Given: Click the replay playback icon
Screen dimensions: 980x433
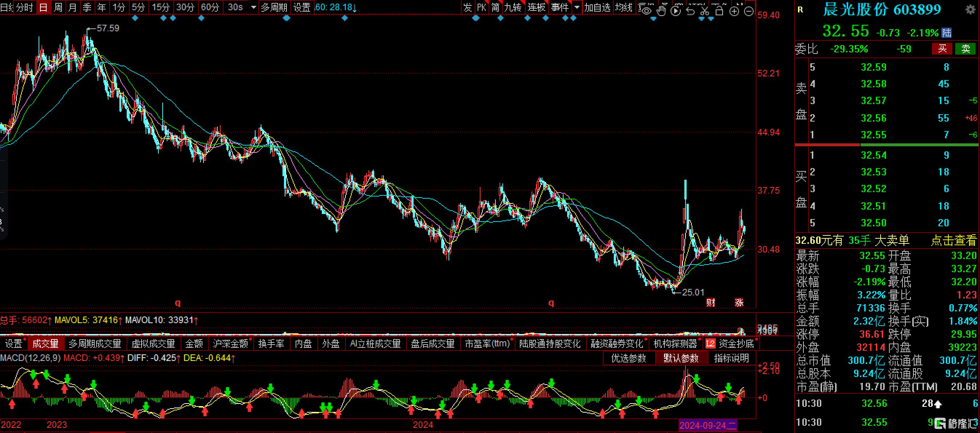Looking at the screenshot, I should point(676,11).
